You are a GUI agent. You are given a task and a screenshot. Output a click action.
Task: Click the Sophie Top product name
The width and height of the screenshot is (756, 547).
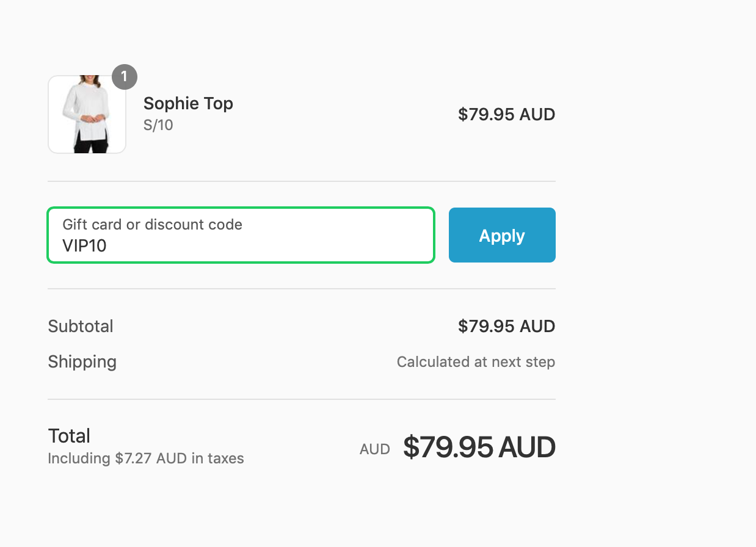(x=188, y=103)
